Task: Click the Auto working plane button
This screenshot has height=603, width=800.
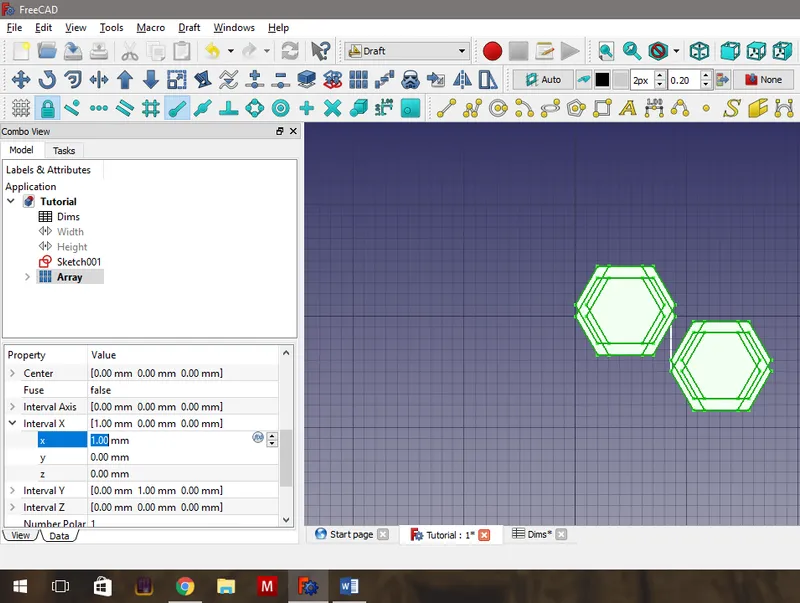Action: (542, 80)
